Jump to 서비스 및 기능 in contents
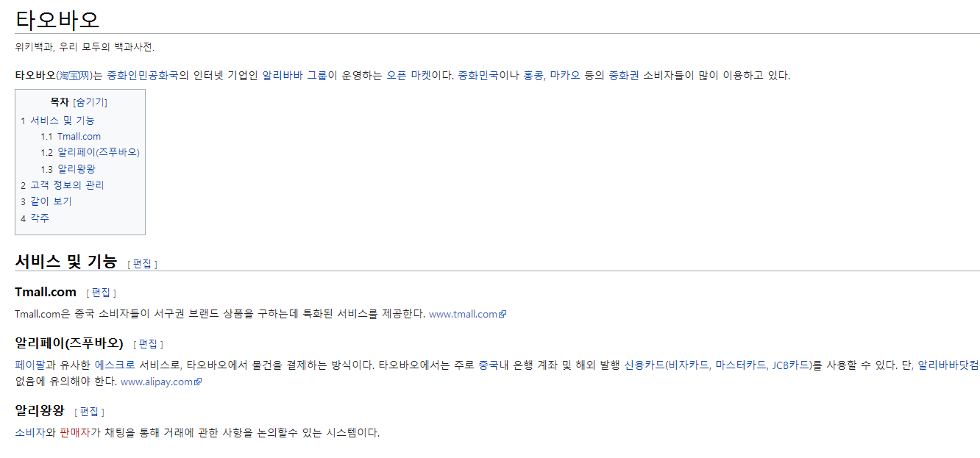Viewport: 980px width, 458px height. coord(63,121)
